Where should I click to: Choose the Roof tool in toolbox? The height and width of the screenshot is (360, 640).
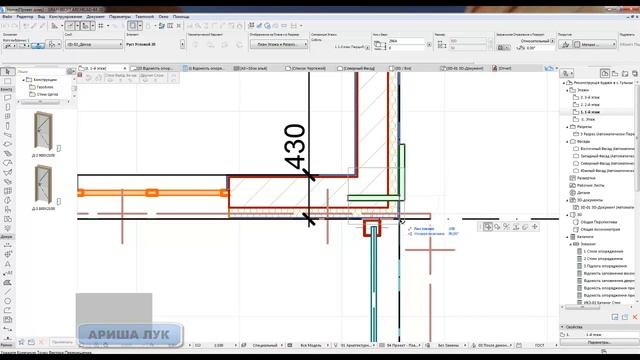click(x=7, y=163)
